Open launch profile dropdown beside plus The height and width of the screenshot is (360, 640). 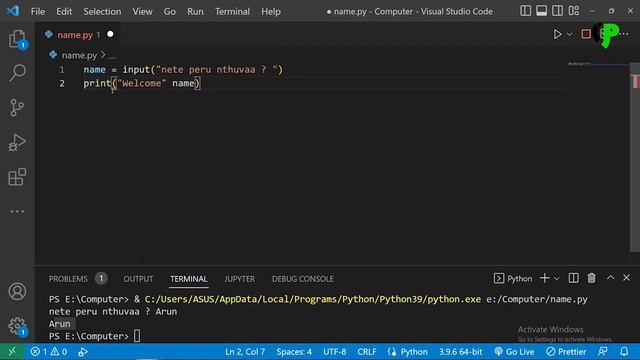(557, 278)
